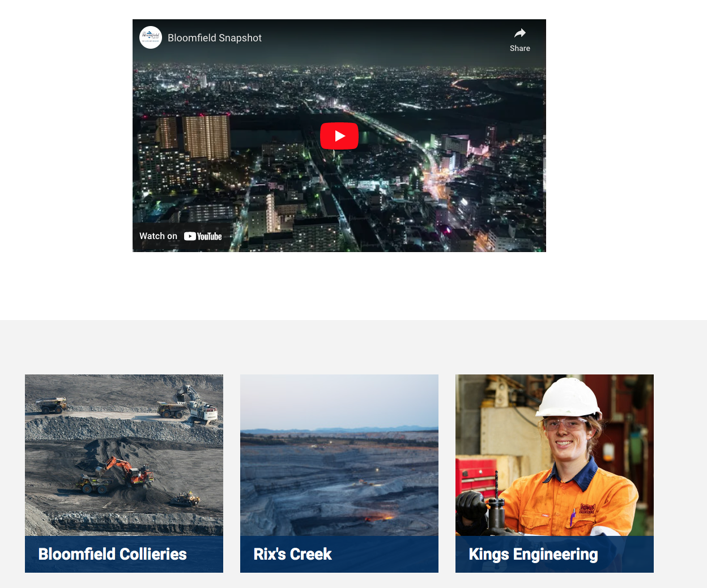Open the Bloomfield Snapshot video title
This screenshot has height=588, width=707.
214,38
